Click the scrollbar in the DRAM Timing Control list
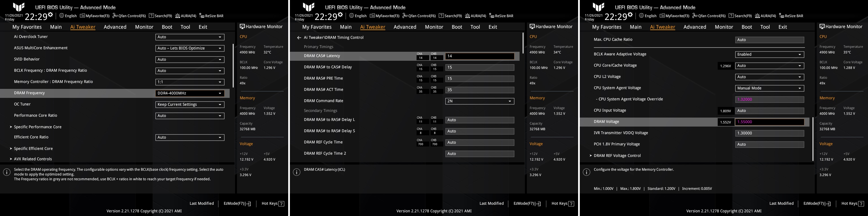 (x=523, y=43)
